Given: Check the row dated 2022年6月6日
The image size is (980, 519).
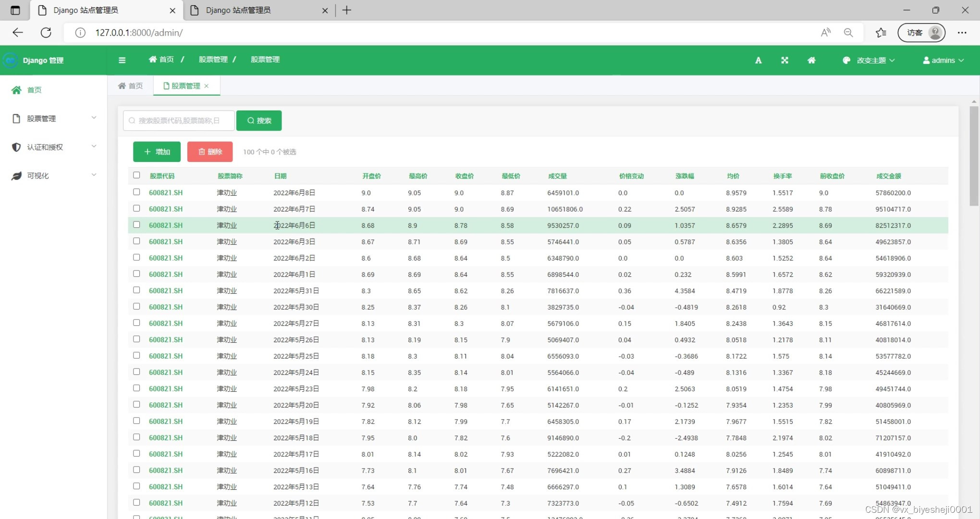Looking at the screenshot, I should coord(136,225).
